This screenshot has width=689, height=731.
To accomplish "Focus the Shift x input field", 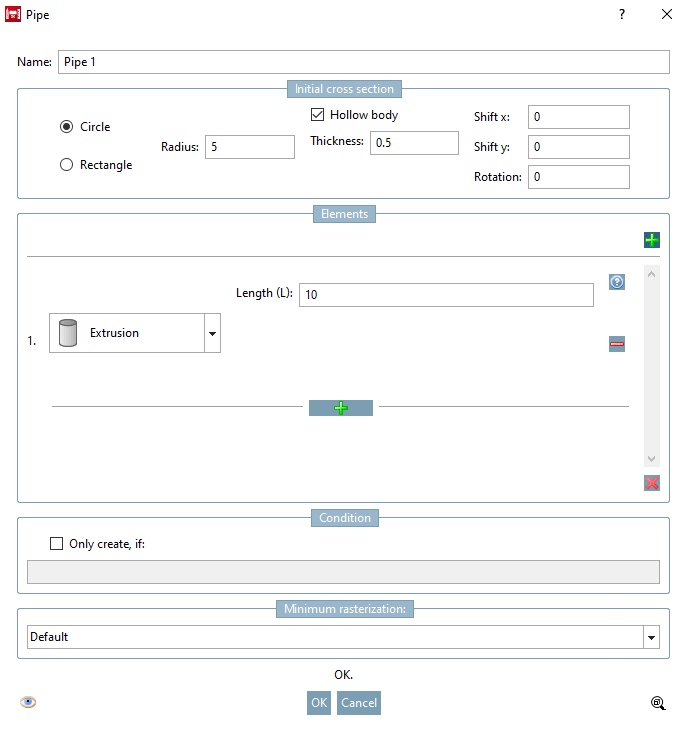I will click(579, 117).
